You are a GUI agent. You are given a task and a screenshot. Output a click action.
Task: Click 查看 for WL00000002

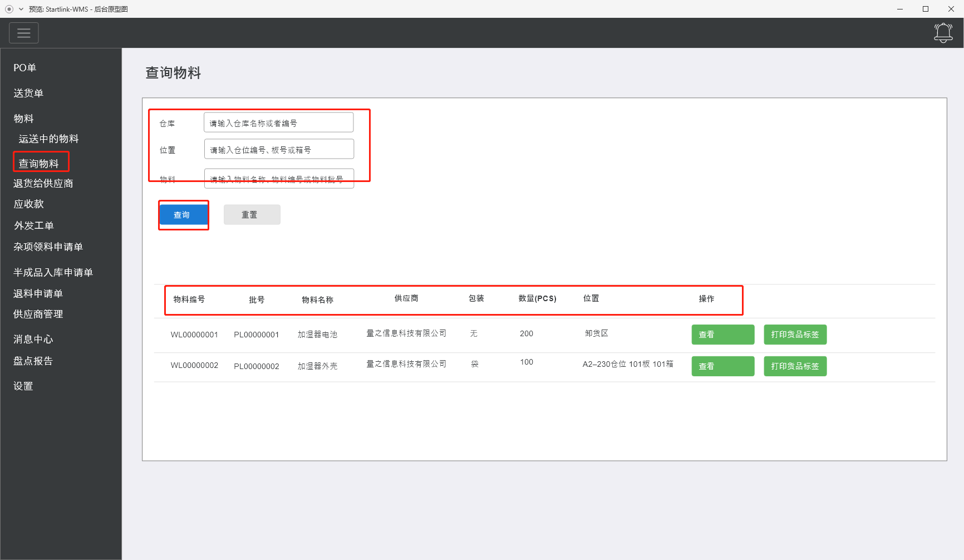tap(723, 366)
